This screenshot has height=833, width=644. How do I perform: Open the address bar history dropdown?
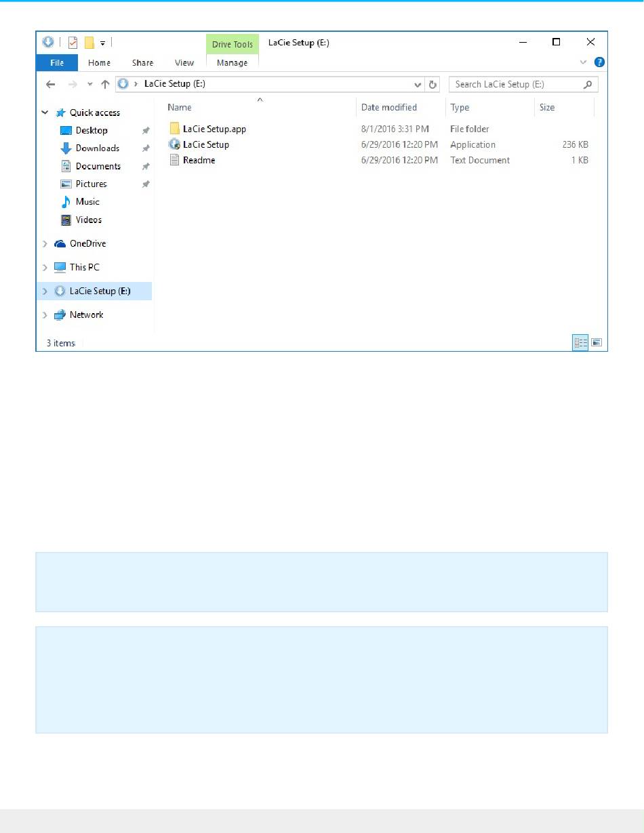coord(418,85)
